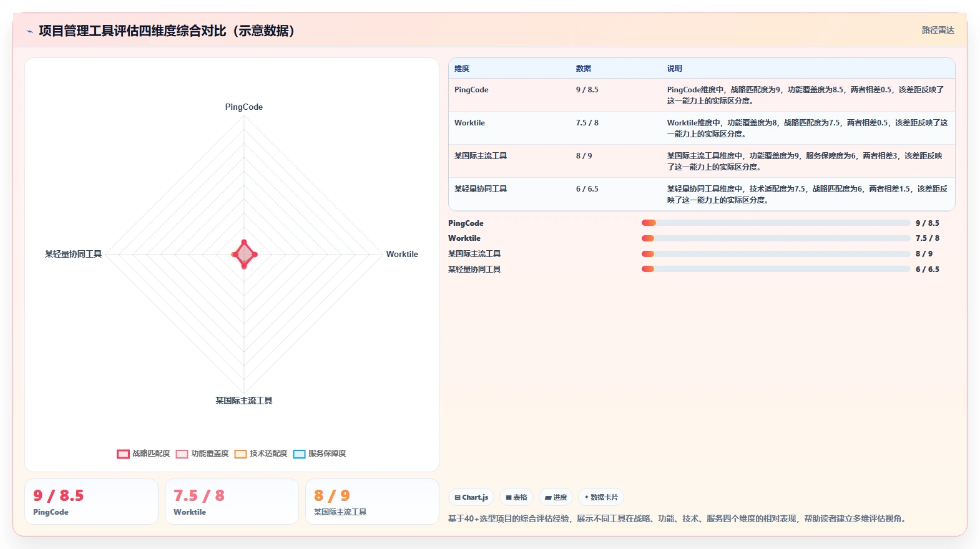Click the Chart.js tag chip
This screenshot has width=980, height=549.
tap(471, 497)
